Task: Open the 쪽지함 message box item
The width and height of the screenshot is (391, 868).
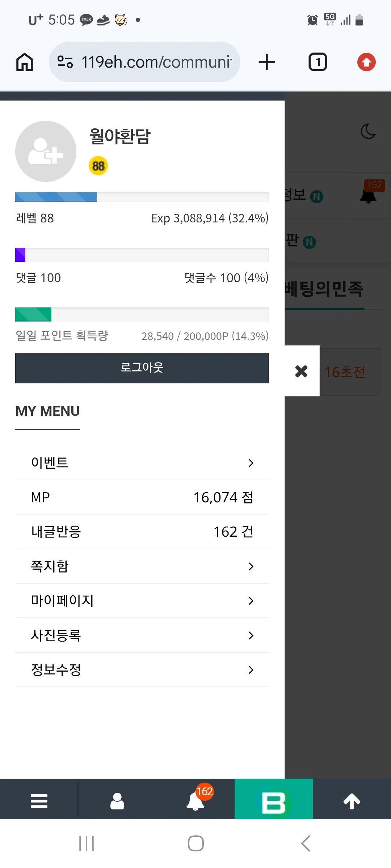Action: point(142,566)
